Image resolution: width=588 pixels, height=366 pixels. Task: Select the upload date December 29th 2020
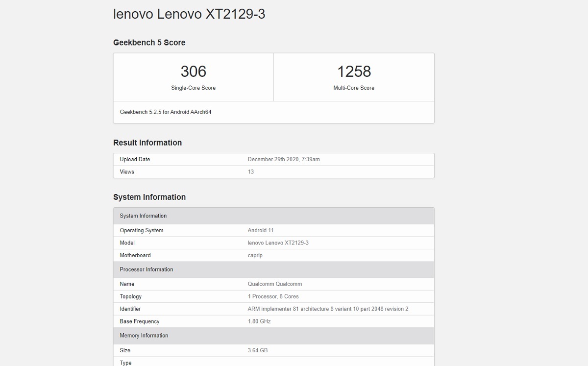point(284,159)
